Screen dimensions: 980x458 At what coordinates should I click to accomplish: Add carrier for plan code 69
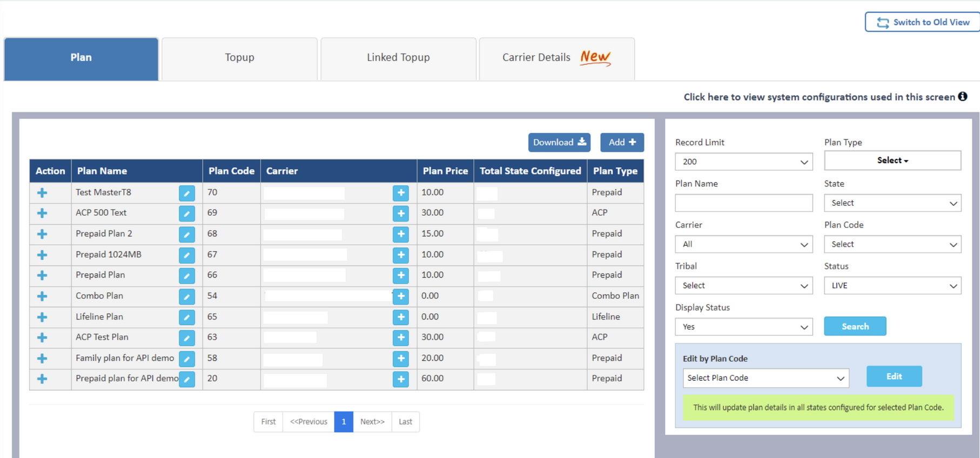click(401, 213)
